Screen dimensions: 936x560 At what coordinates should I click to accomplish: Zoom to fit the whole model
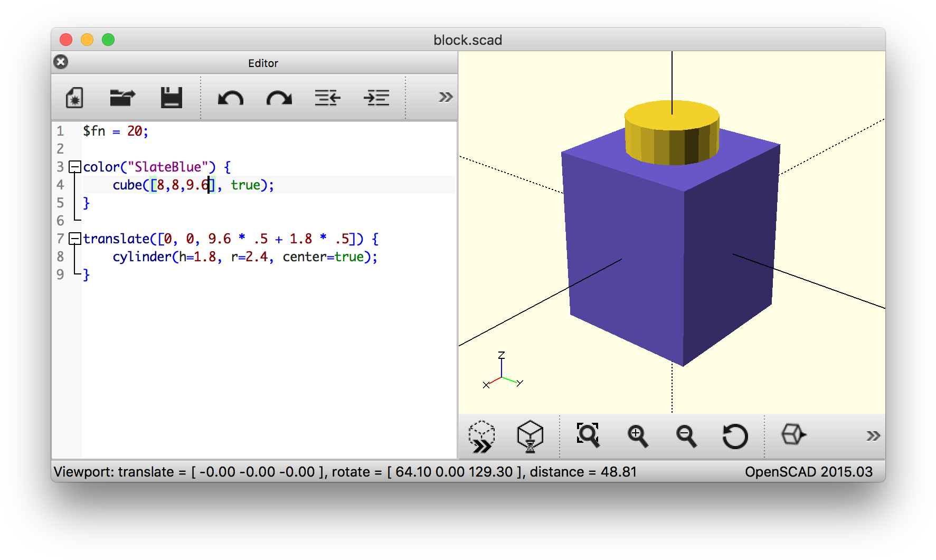(589, 436)
